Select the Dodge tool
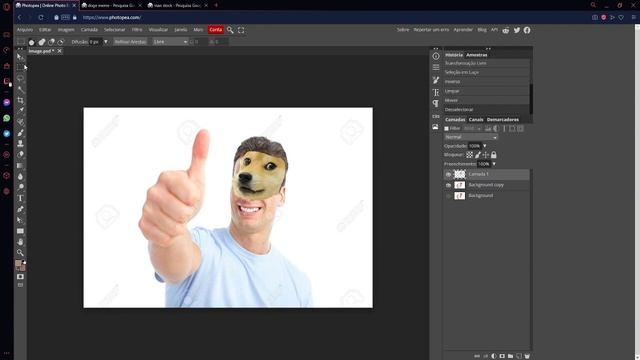640x360 pixels. click(x=20, y=187)
